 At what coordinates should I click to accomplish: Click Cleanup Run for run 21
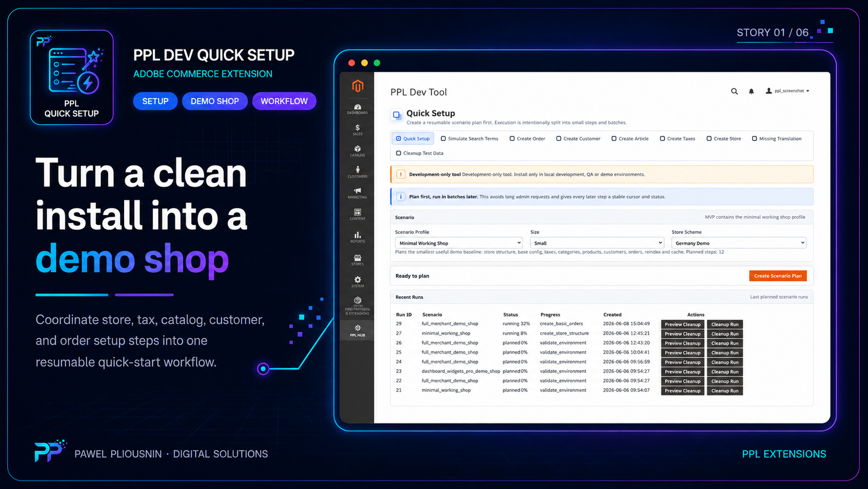pos(725,391)
